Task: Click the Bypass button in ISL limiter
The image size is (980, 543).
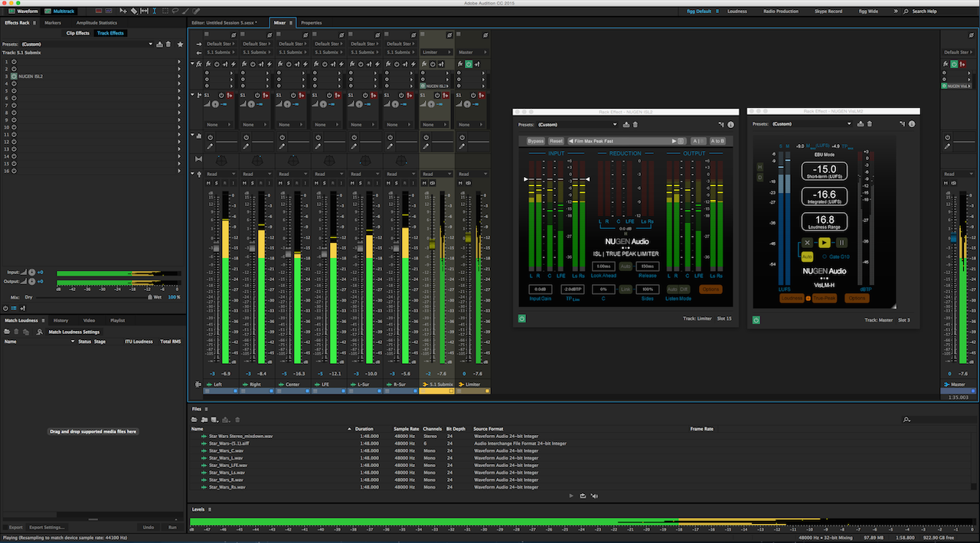Action: (535, 141)
